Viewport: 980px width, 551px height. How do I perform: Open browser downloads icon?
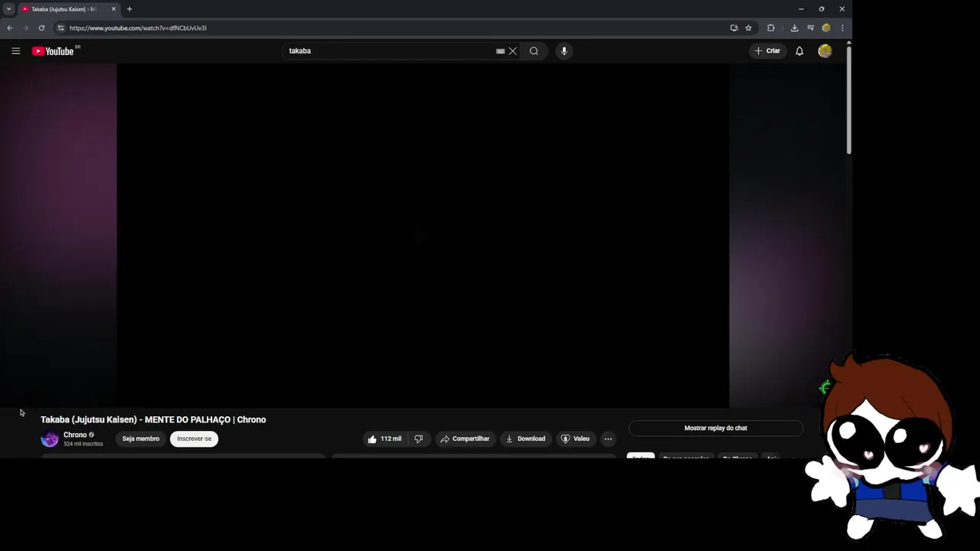(x=794, y=28)
